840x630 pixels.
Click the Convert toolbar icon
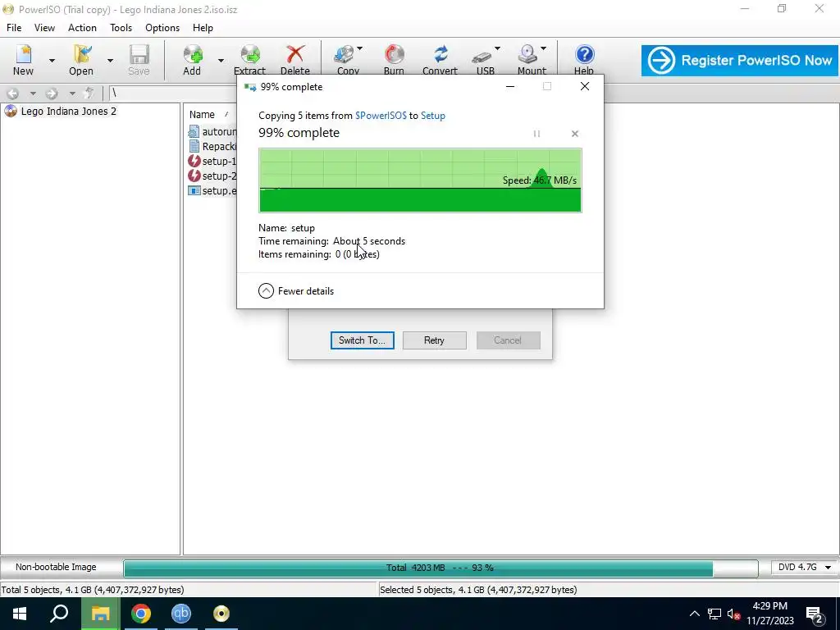(440, 59)
